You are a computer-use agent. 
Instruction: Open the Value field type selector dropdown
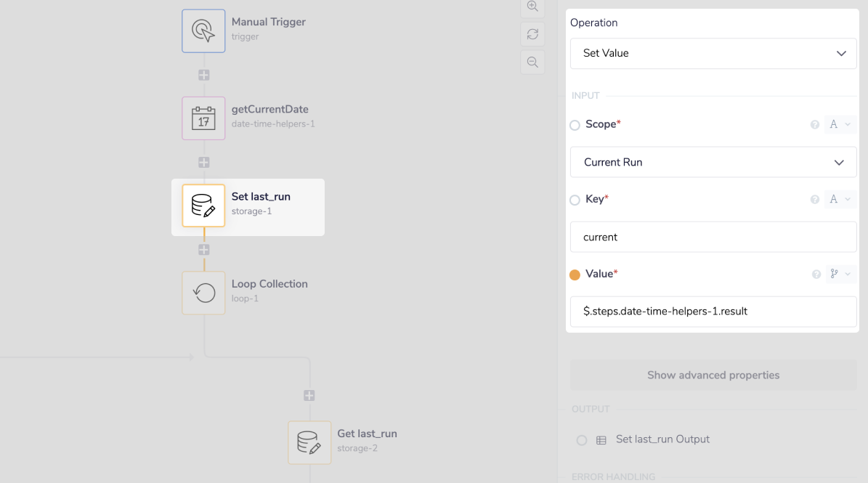[840, 275]
